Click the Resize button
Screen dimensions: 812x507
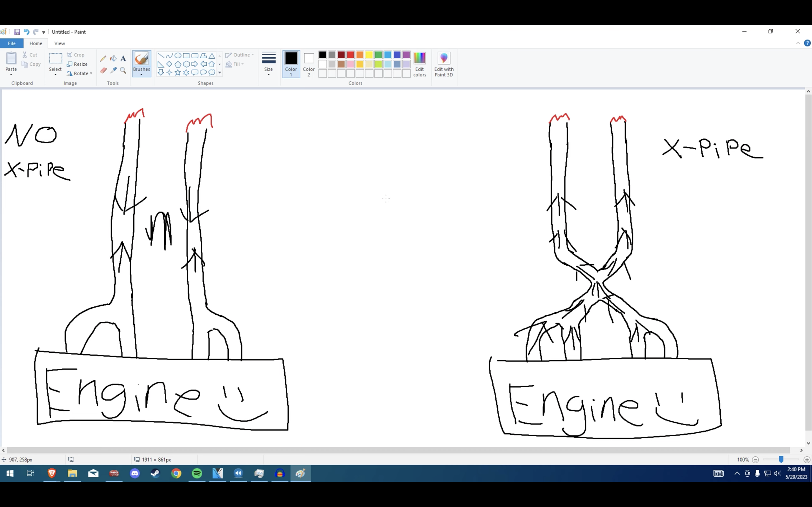(x=78, y=64)
